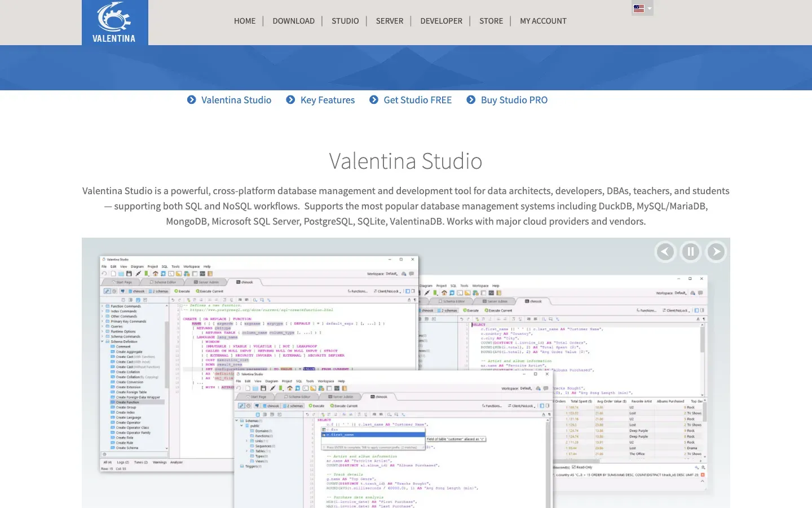This screenshot has height=508, width=812.
Task: Navigate to the DEVELOPER section
Action: pos(442,21)
